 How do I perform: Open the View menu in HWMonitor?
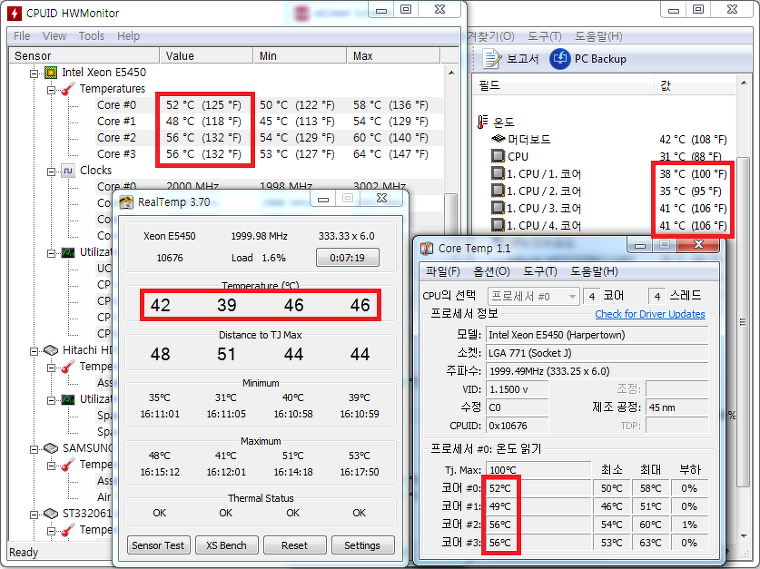point(54,36)
